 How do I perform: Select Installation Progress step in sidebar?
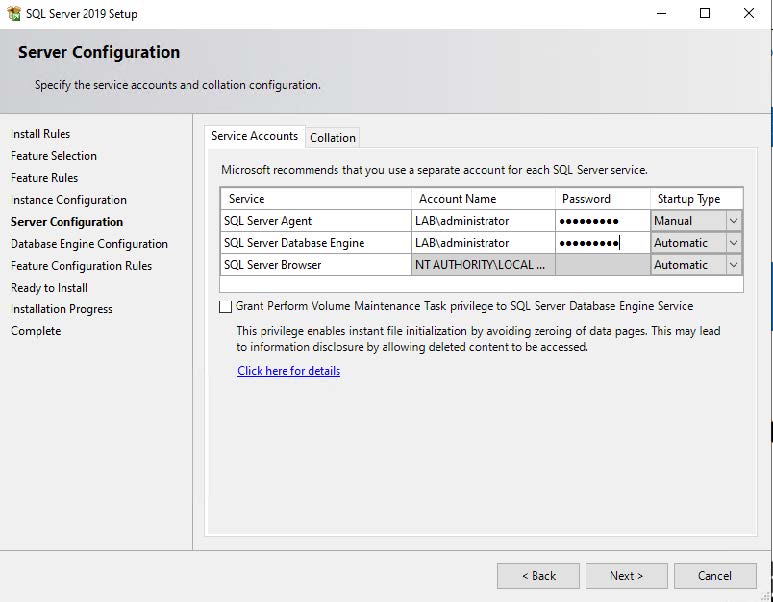62,309
